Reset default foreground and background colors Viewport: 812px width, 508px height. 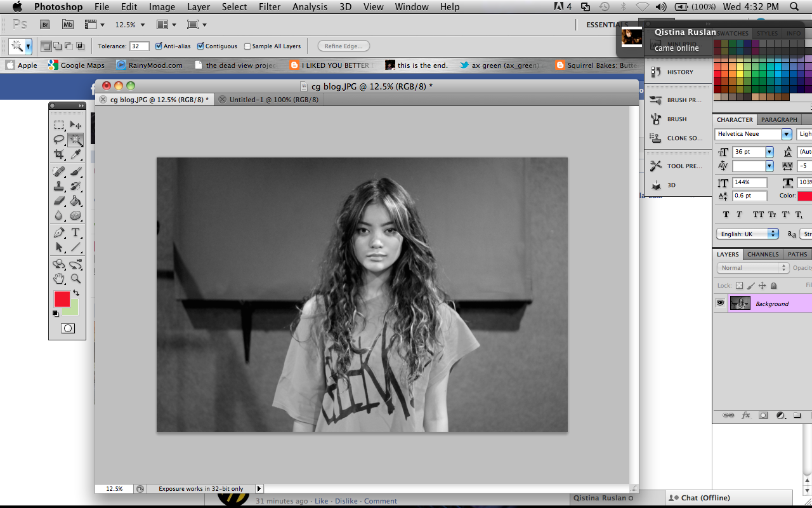56,314
